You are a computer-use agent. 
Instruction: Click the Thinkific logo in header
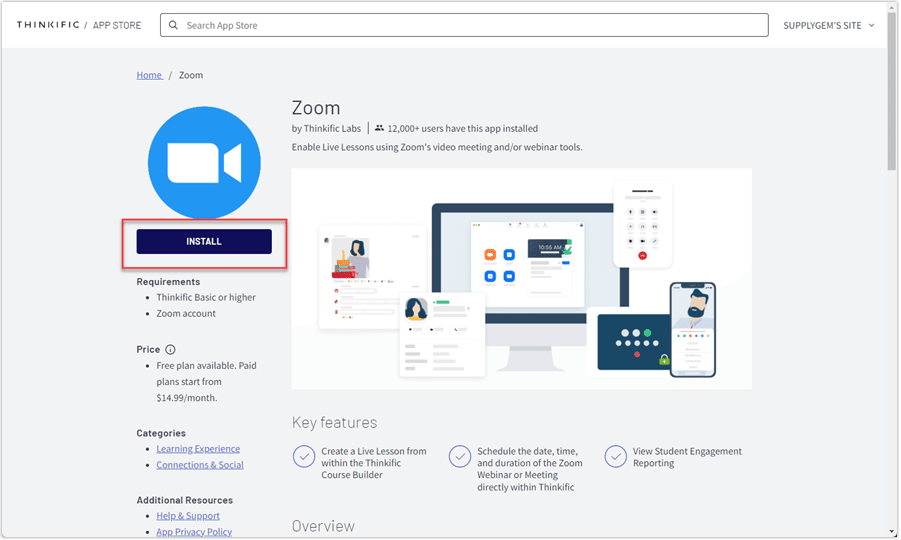click(48, 25)
